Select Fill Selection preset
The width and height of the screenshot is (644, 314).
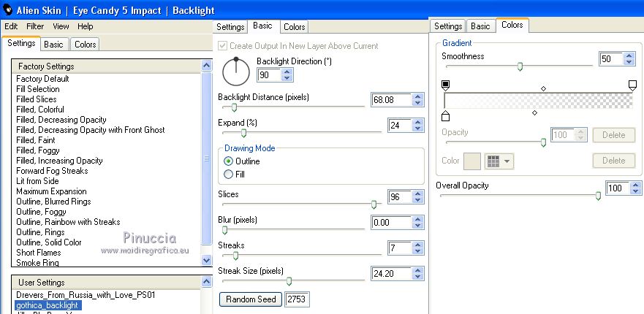click(38, 89)
